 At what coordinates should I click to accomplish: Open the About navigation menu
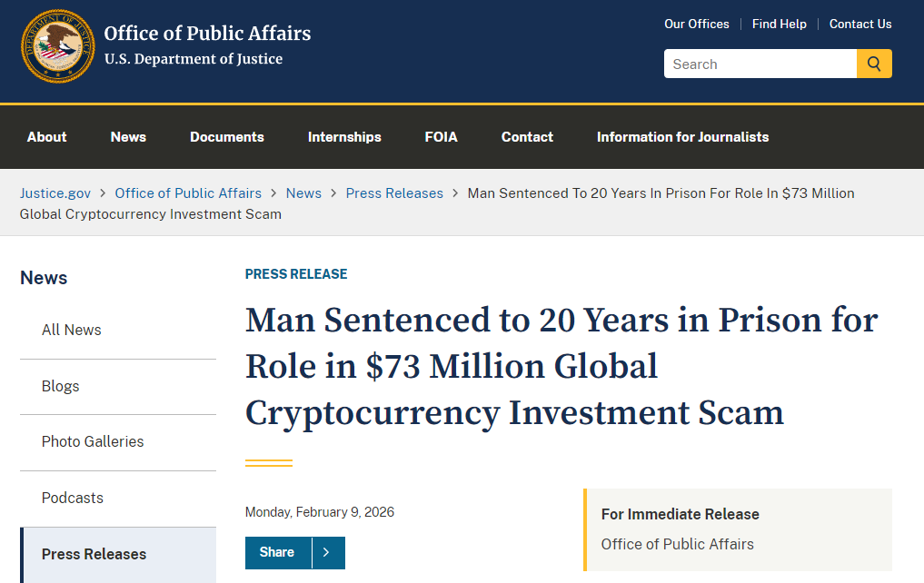[47, 137]
